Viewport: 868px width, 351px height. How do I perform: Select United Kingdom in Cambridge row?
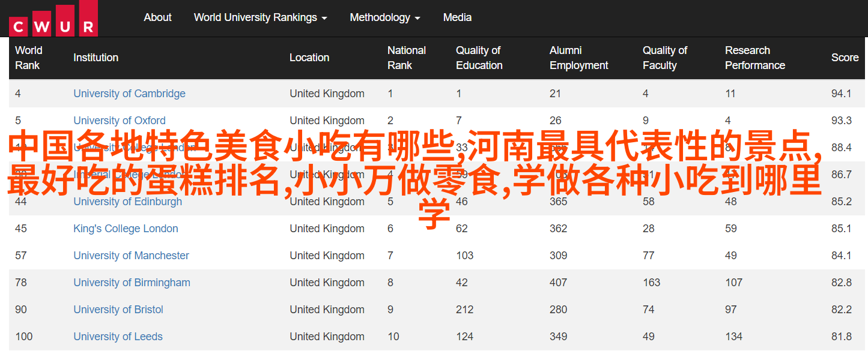[x=327, y=94]
